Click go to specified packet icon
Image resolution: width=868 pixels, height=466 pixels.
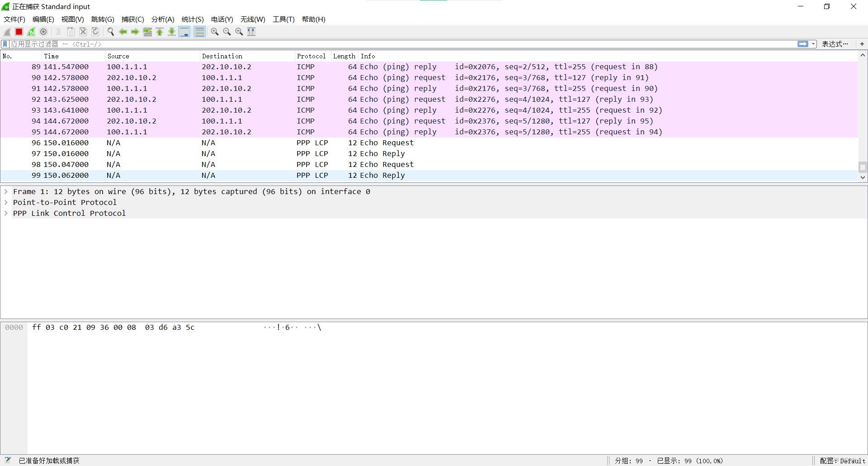pyautogui.click(x=147, y=32)
